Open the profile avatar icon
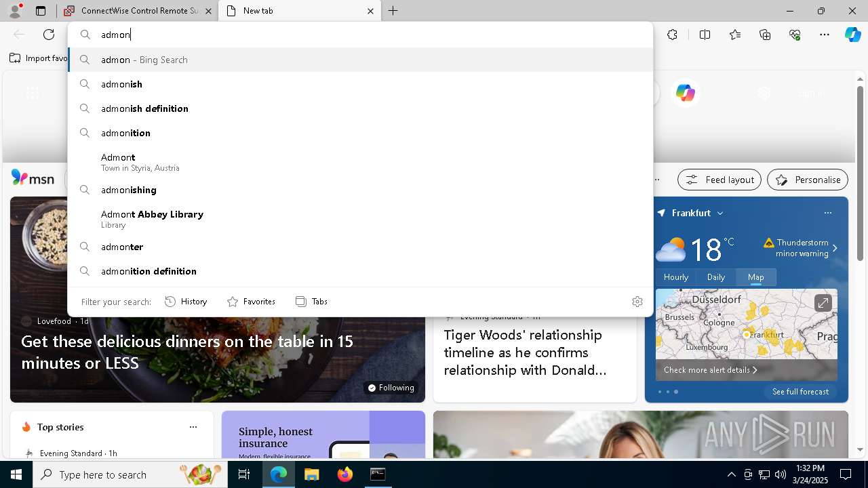Screen dimensions: 868x488 coord(15,11)
